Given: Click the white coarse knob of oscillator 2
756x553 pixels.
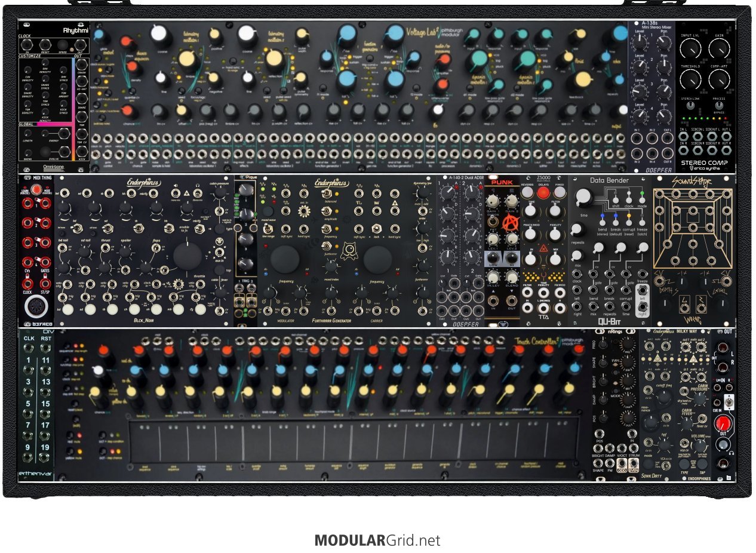Looking at the screenshot, I should click(x=248, y=34).
